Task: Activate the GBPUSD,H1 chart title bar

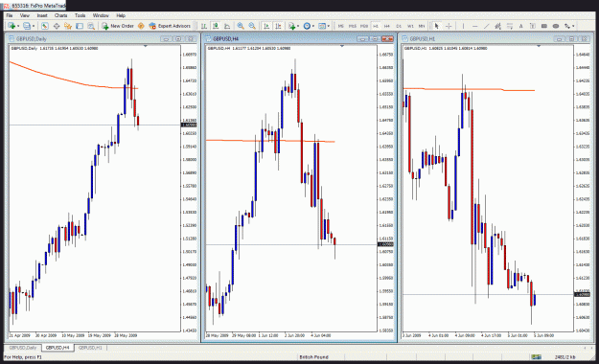Action: coord(495,38)
